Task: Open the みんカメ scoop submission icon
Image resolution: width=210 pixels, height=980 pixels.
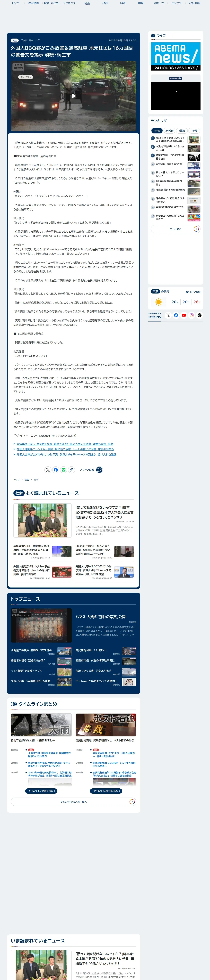Action: point(99,470)
